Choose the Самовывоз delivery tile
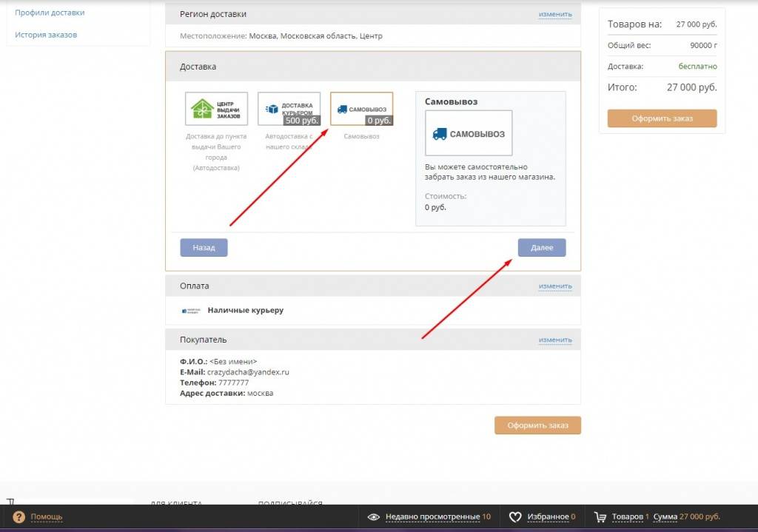The width and height of the screenshot is (758, 532). pos(361,109)
